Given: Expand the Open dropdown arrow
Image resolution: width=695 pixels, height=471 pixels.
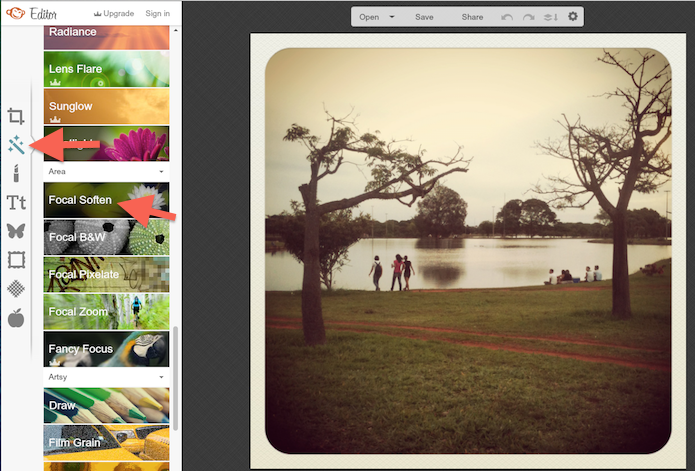Looking at the screenshot, I should pos(392,17).
